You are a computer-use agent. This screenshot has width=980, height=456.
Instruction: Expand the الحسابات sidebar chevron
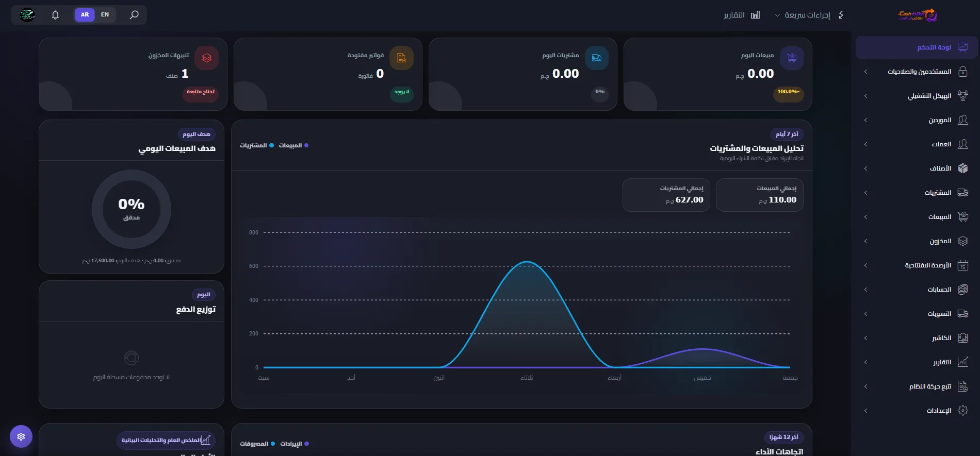[x=865, y=290]
